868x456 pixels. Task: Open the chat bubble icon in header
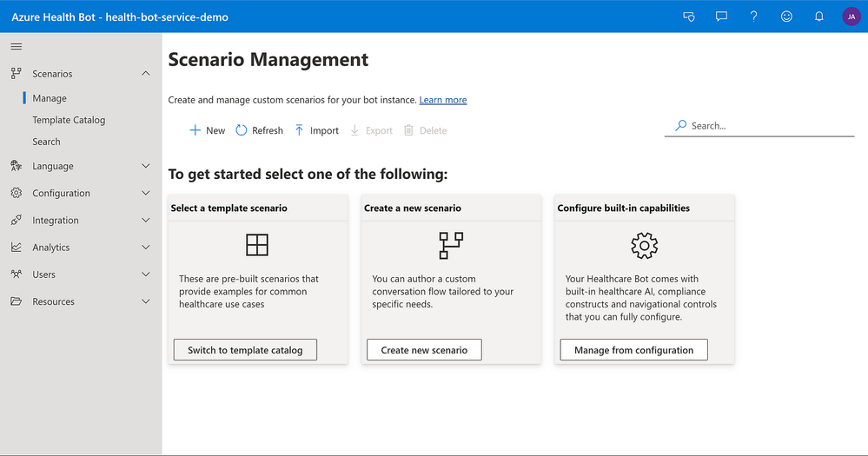click(721, 17)
